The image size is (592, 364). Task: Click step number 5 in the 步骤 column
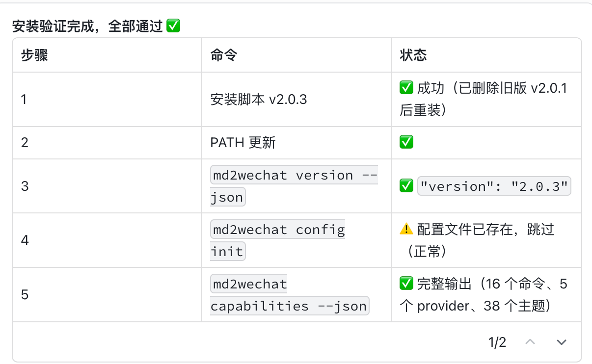[25, 295]
